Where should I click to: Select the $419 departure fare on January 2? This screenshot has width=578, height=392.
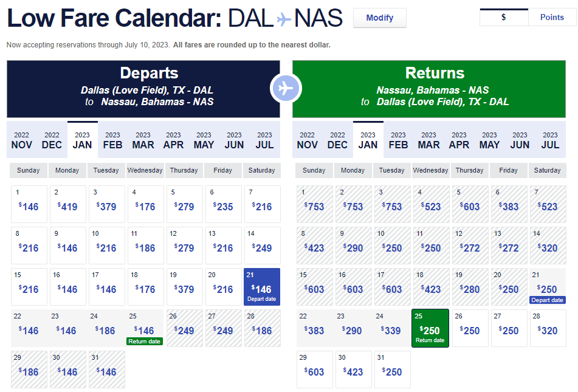(x=67, y=204)
